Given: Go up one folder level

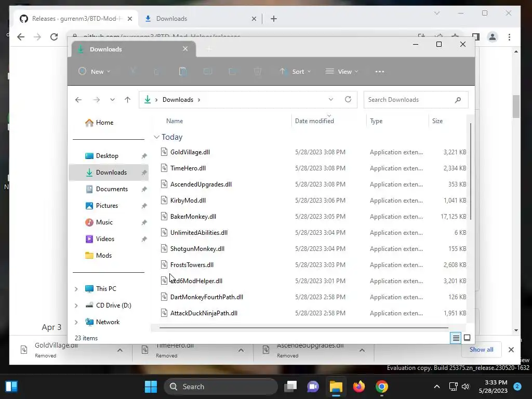Looking at the screenshot, I should coord(128,100).
